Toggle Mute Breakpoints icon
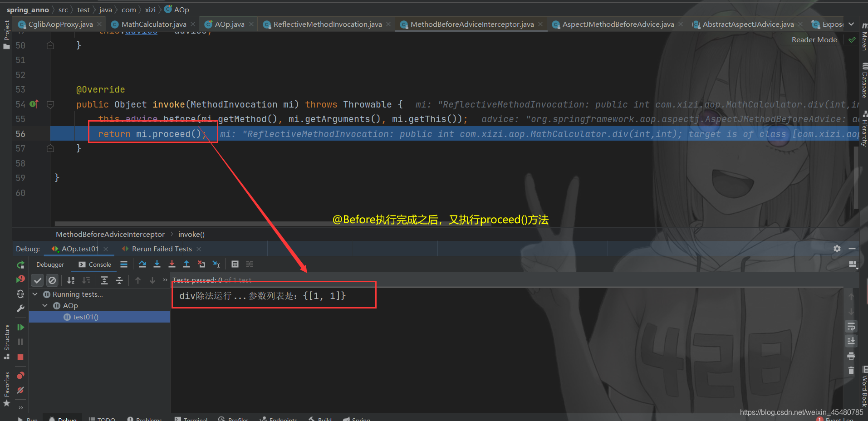Viewport: 868px width, 421px height. [x=20, y=390]
